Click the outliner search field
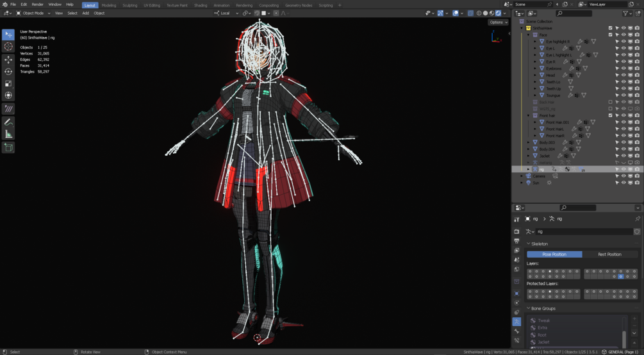Screen dimensions: 644x355 point(574,13)
